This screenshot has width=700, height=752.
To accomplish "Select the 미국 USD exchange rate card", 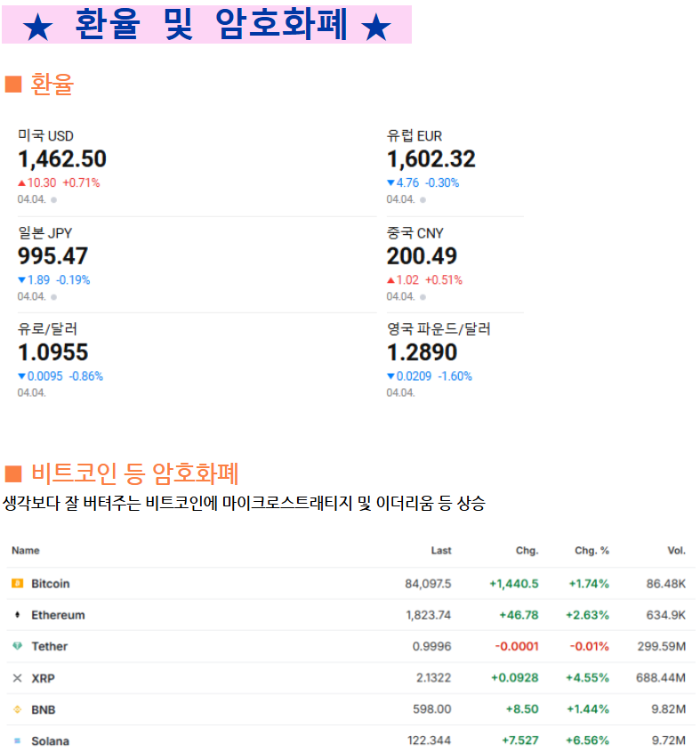I will 197,166.
